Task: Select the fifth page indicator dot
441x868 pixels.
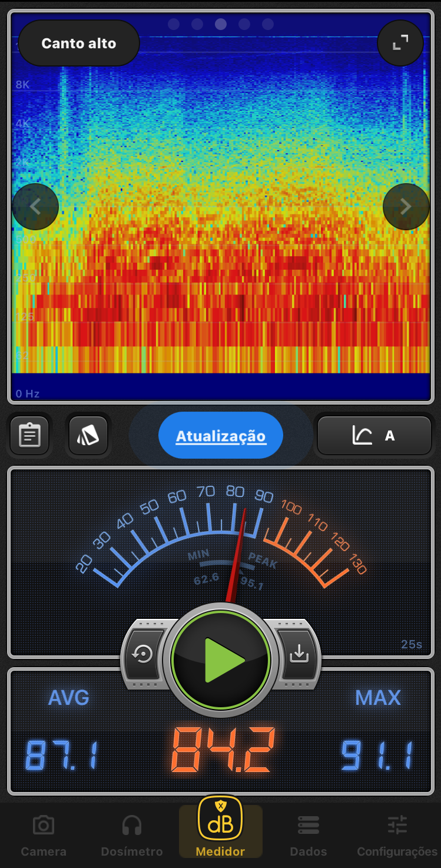Action: pyautogui.click(x=268, y=24)
